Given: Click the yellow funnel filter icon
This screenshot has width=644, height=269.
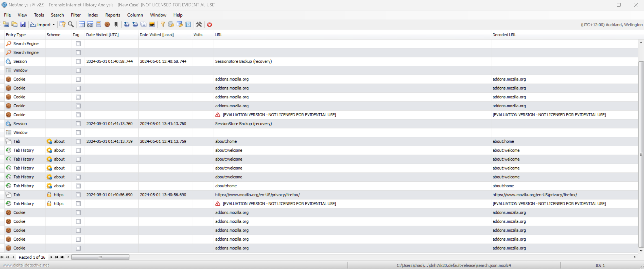Looking at the screenshot, I should pos(162,24).
